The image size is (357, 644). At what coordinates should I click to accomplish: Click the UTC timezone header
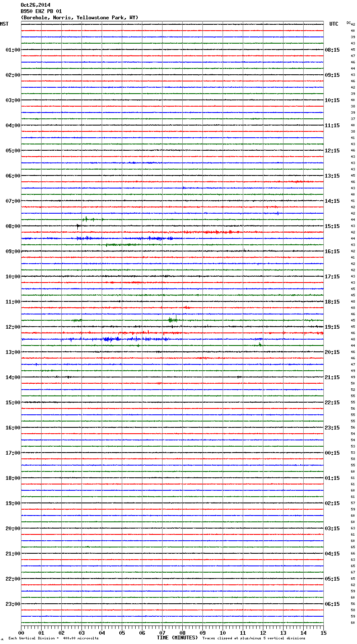pos(334,24)
